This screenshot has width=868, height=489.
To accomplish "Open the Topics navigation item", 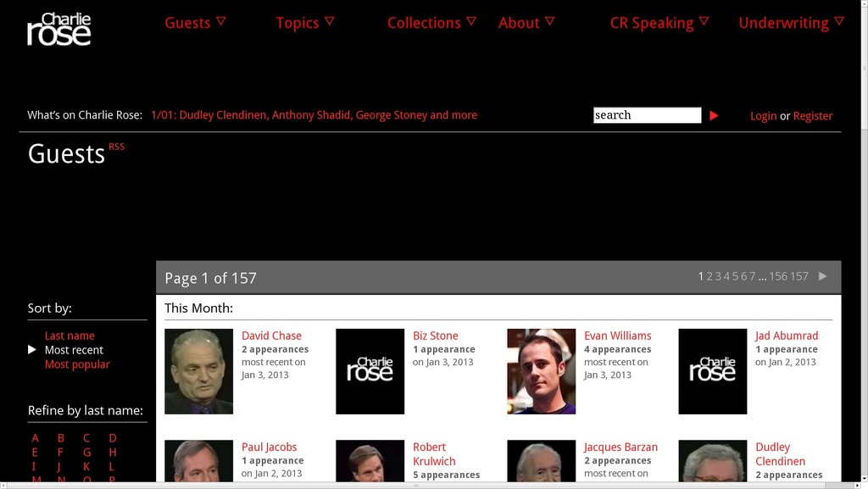I will click(x=298, y=23).
